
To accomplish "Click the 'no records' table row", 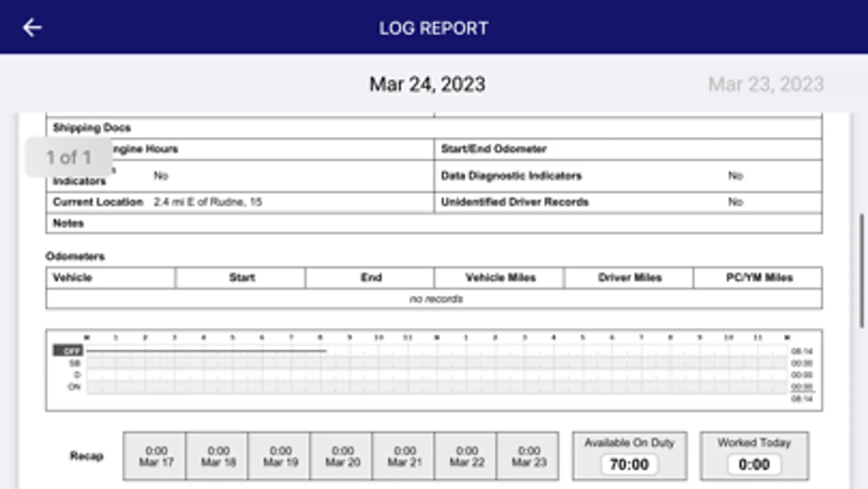I will [x=434, y=299].
